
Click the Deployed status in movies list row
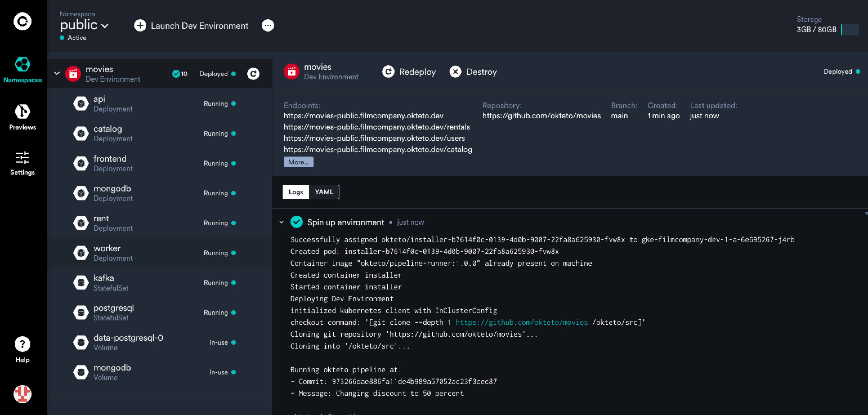(x=217, y=74)
